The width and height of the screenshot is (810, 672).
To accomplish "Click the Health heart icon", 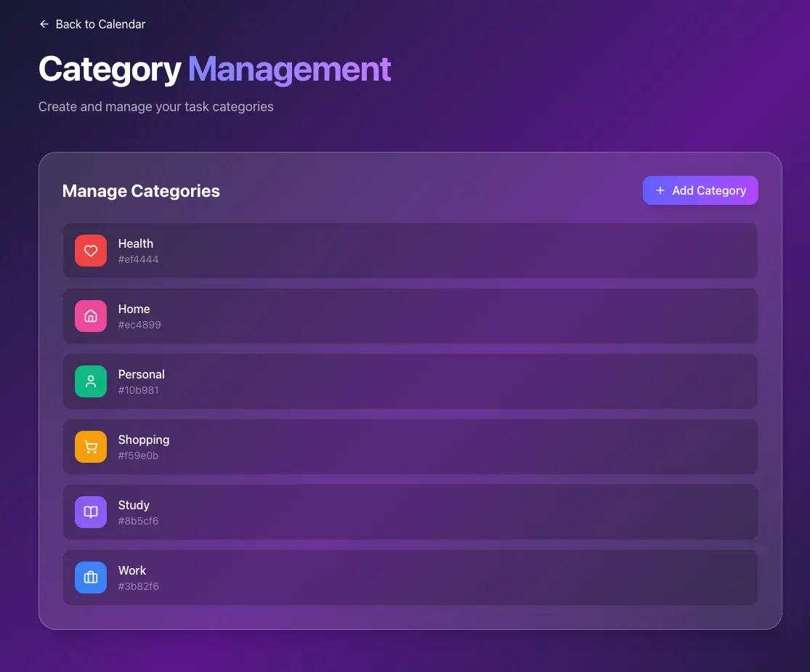I will pyautogui.click(x=90, y=251).
